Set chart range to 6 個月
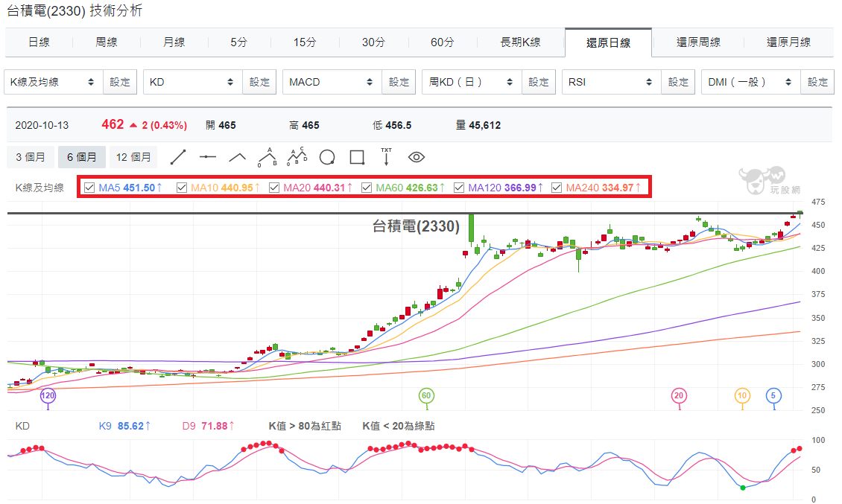The width and height of the screenshot is (842, 504). point(82,157)
